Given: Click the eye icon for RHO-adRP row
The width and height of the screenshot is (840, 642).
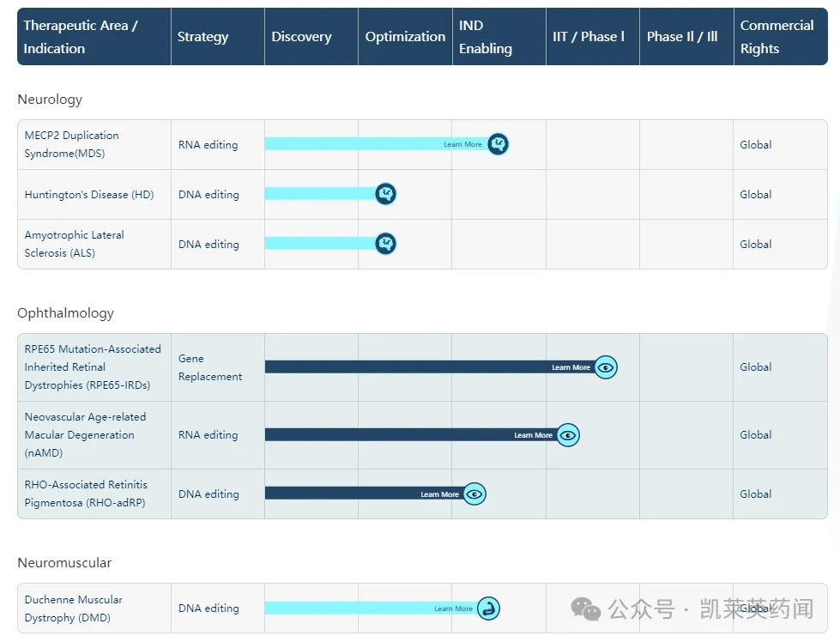Looking at the screenshot, I should point(474,494).
